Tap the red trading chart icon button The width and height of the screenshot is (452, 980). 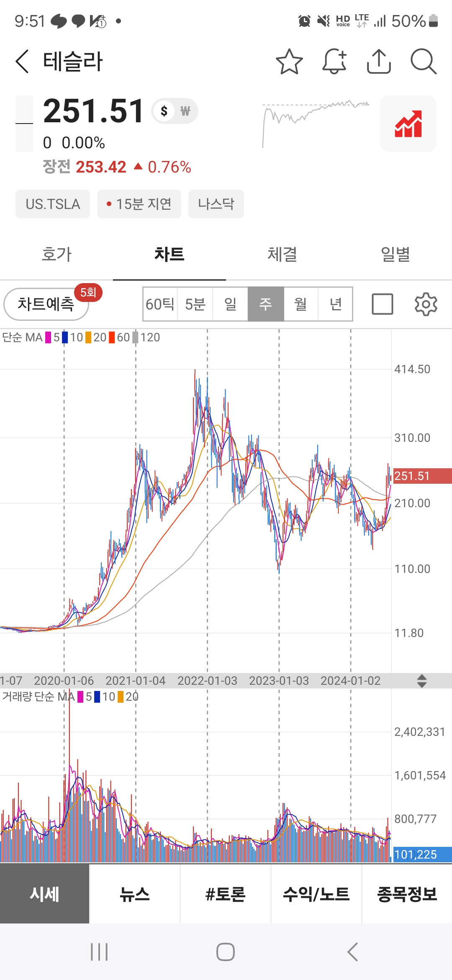click(408, 124)
